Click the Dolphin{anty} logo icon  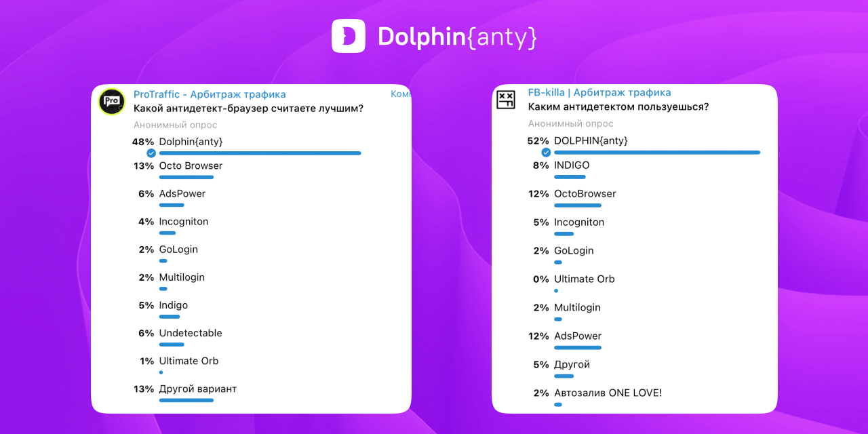pos(348,36)
